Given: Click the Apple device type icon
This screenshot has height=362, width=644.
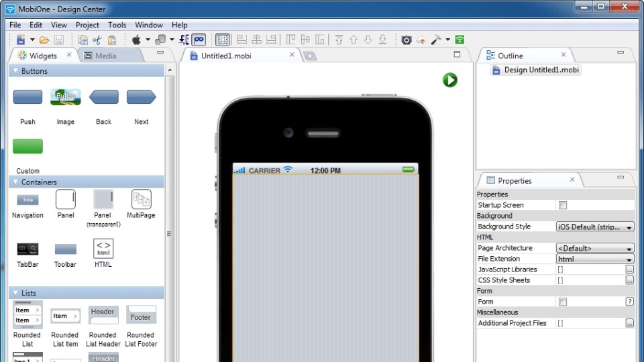Looking at the screenshot, I should 136,40.
